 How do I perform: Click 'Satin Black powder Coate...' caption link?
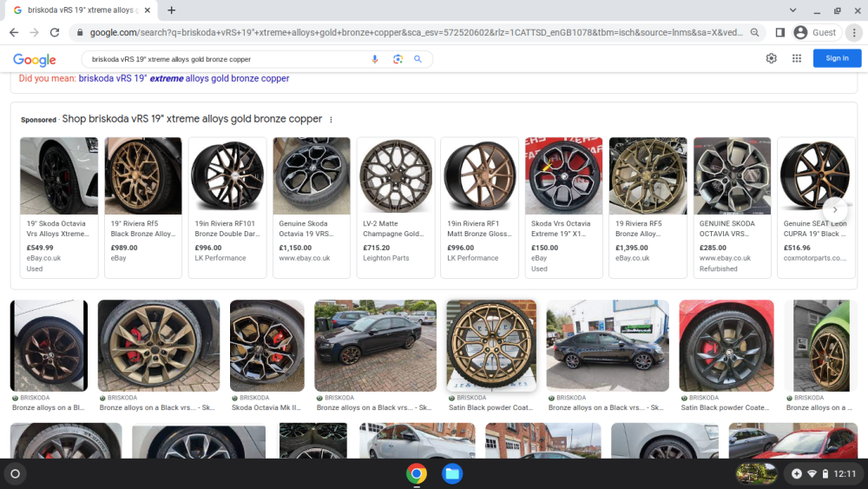725,407
